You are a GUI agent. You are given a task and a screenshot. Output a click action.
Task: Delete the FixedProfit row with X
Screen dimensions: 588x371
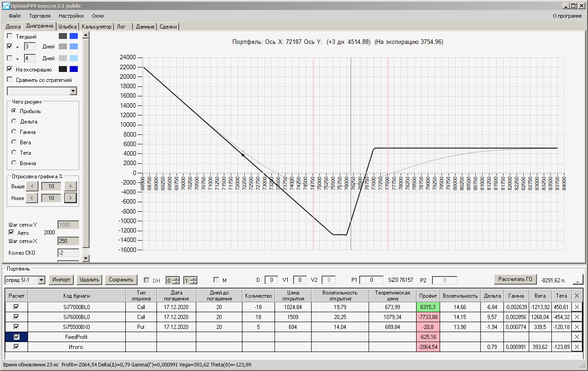pyautogui.click(x=576, y=337)
